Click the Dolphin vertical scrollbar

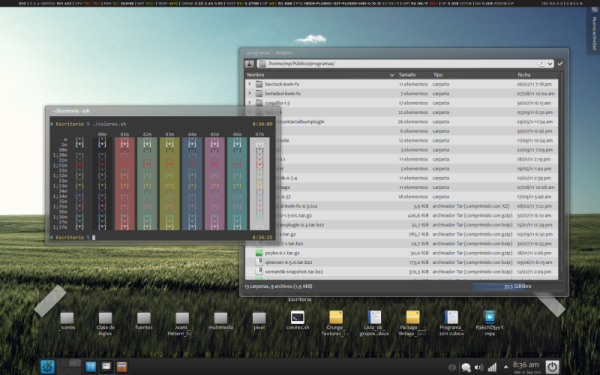point(561,175)
